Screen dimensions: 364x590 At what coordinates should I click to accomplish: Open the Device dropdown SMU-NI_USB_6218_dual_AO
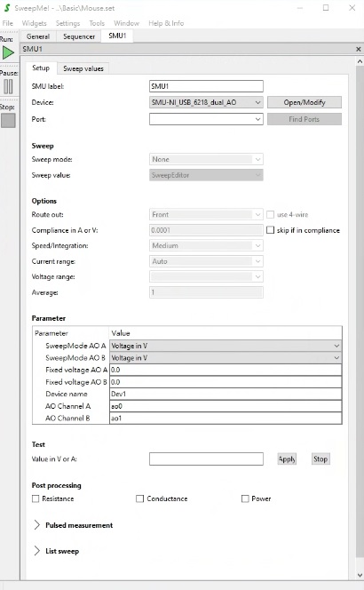(x=206, y=102)
